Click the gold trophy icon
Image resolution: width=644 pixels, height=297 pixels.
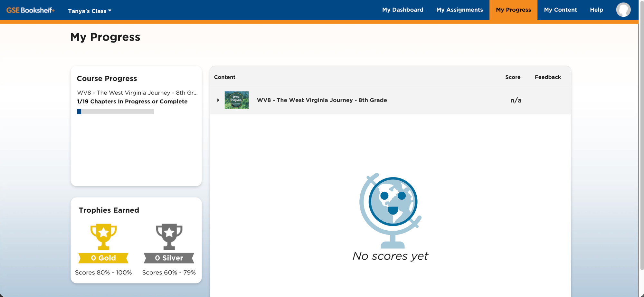[103, 237]
